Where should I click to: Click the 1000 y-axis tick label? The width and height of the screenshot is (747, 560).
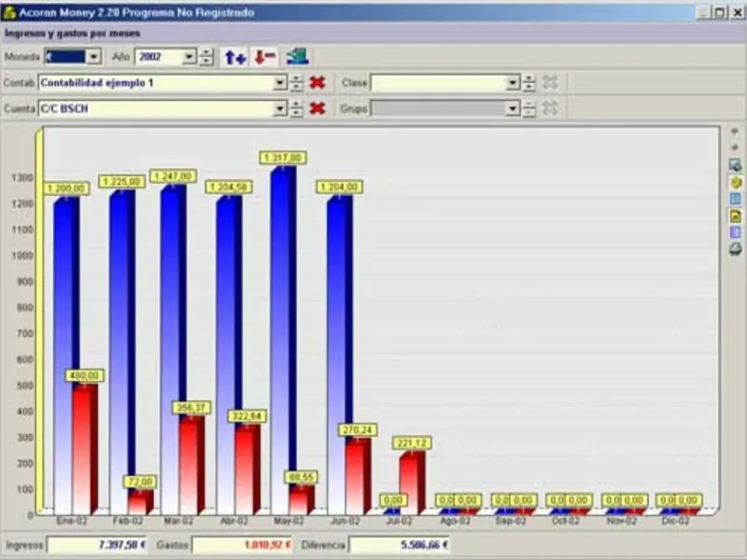click(x=22, y=255)
